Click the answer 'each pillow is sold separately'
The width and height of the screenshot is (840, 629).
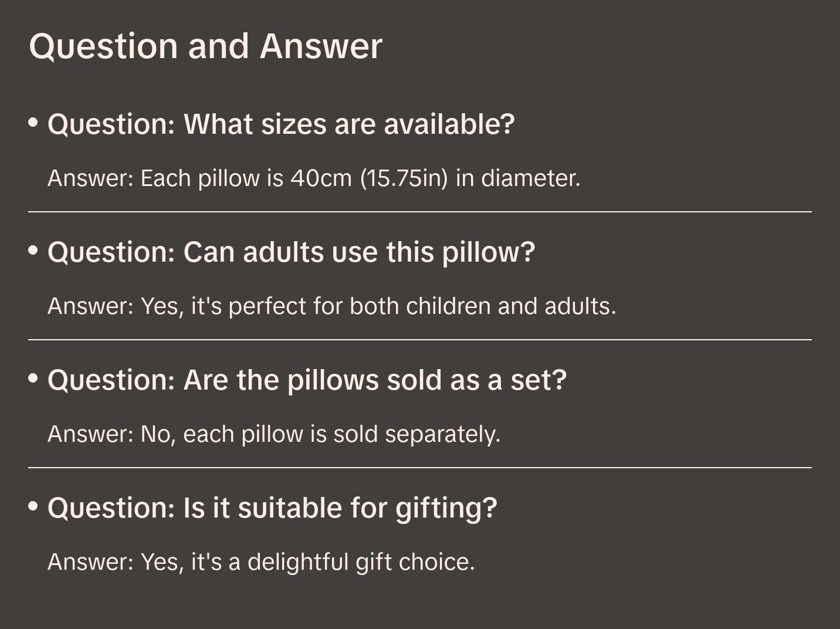tap(274, 434)
